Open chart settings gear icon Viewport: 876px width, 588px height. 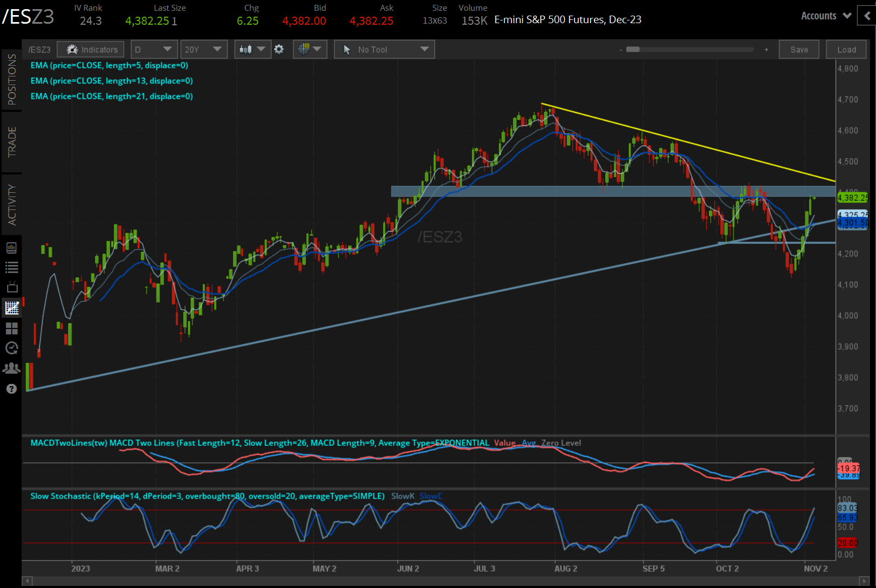[x=279, y=50]
